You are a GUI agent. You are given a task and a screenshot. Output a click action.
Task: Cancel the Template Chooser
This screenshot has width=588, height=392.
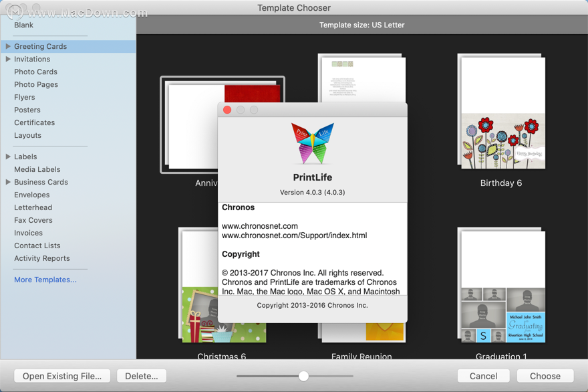483,376
